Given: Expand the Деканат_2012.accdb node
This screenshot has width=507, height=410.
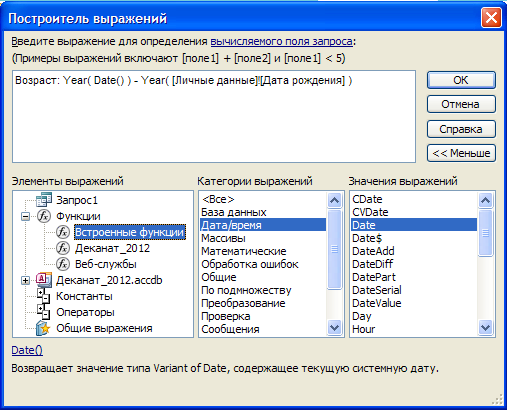Looking at the screenshot, I should 25,280.
